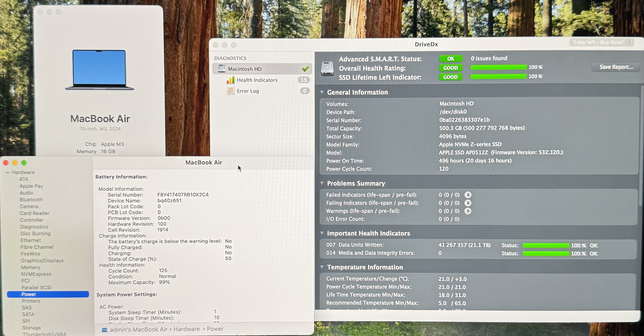Select Controller in Hardware list
Image resolution: width=644 pixels, height=336 pixels.
[x=32, y=220]
